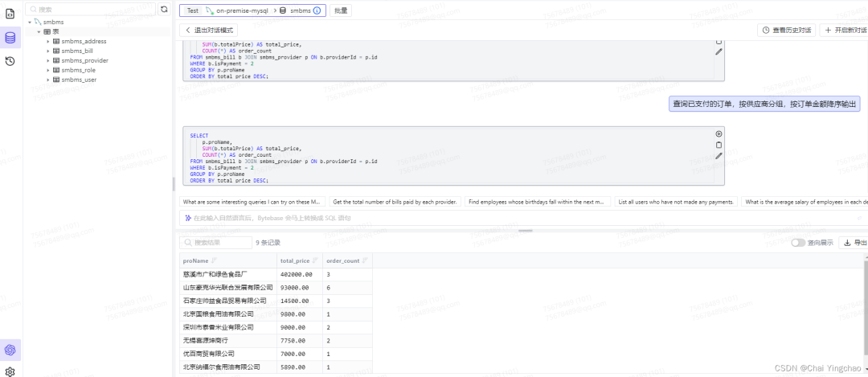Export results with the 导出 button
Screen dimensions: 868x377
pos(854,243)
